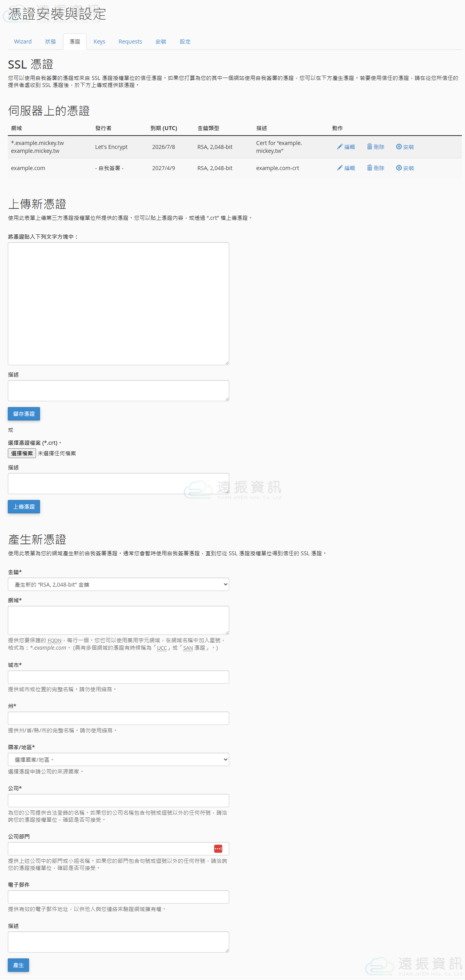Viewport: 465px width, 980px height.
Task: Open the 設定 tab
Action: click(185, 42)
